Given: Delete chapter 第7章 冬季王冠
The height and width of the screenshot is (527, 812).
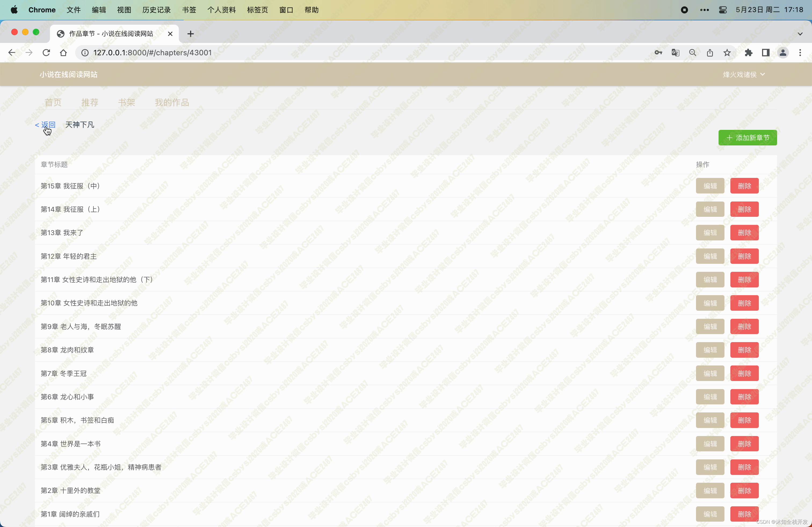Looking at the screenshot, I should pos(744,374).
